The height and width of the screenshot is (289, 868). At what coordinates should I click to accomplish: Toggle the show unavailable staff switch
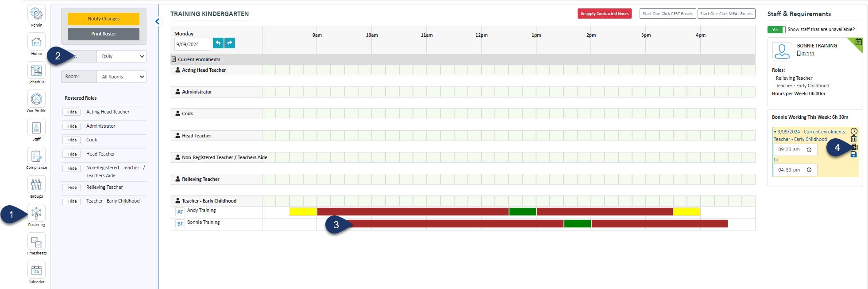776,30
